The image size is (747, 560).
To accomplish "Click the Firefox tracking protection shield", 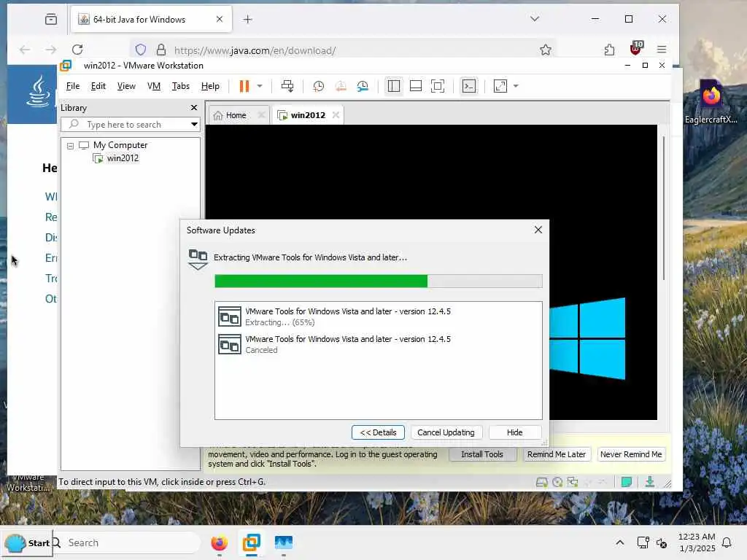I will click(141, 50).
